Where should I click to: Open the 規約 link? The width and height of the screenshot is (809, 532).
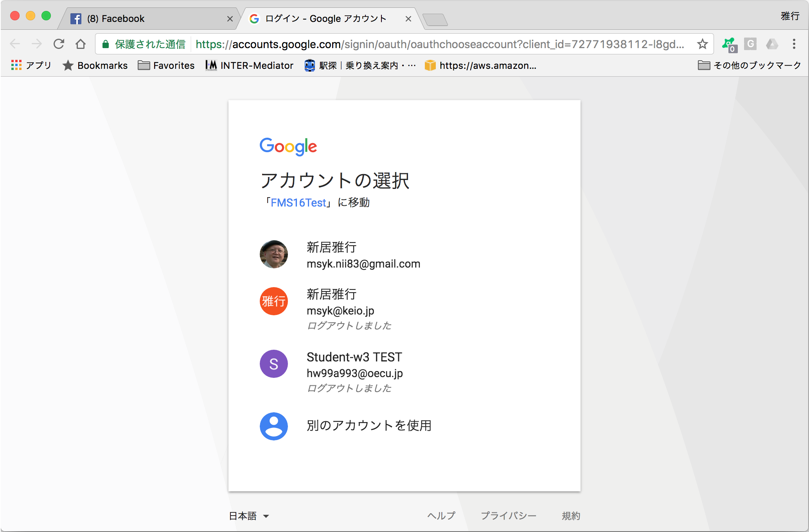click(x=571, y=516)
